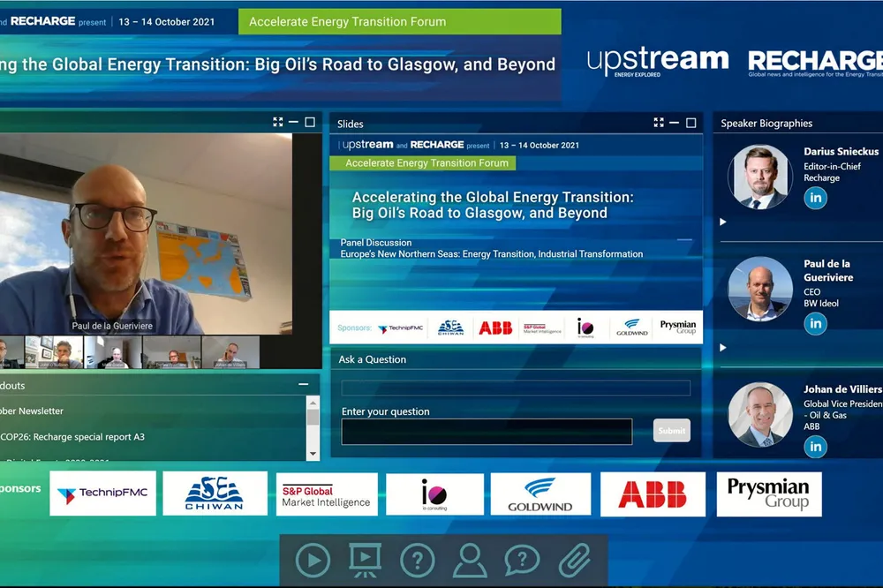Screen dimensions: 883x588
Task: Open resources with the paperclip icon
Action: (x=574, y=561)
